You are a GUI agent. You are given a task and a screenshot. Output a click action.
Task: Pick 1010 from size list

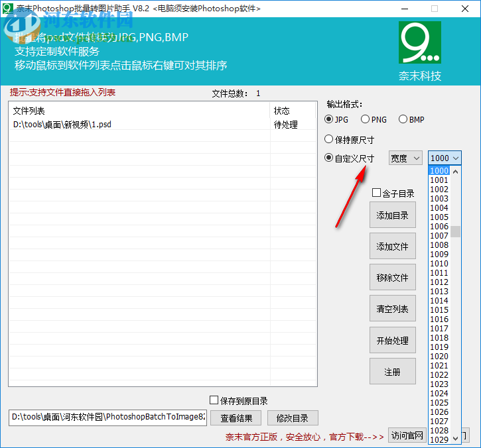pyautogui.click(x=439, y=264)
